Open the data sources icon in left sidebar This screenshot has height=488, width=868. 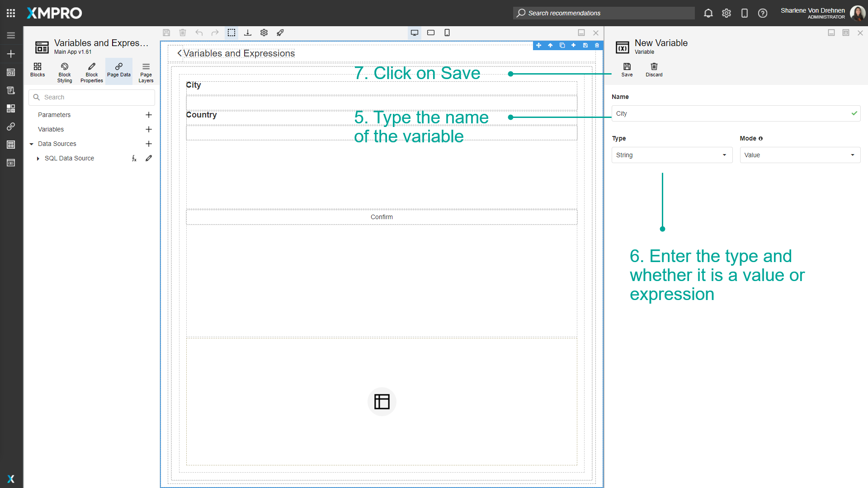[11, 145]
